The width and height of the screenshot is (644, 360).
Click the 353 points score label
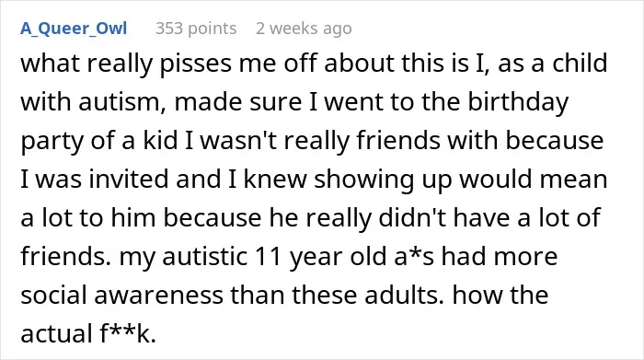click(x=196, y=29)
